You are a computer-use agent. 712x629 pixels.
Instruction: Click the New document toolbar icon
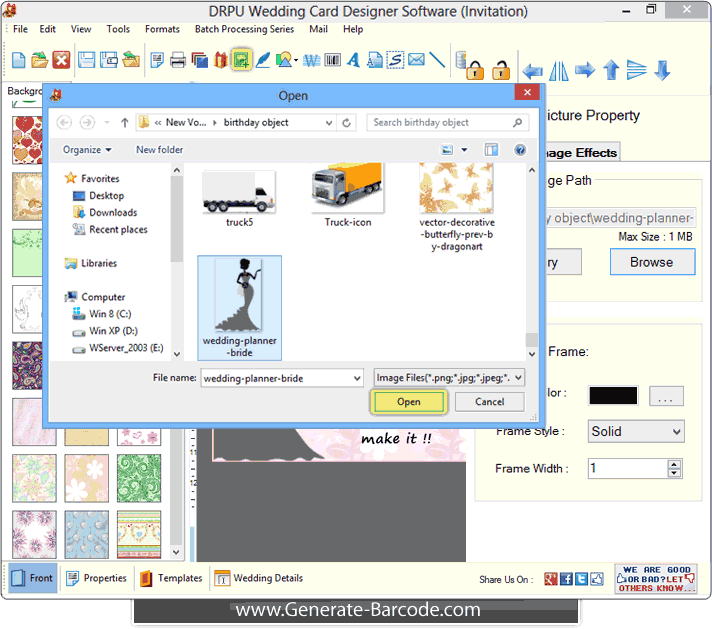click(x=18, y=60)
